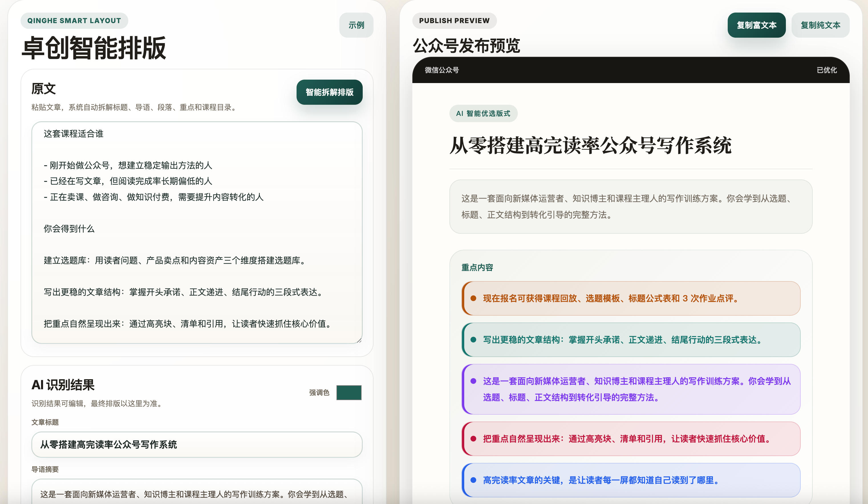The height and width of the screenshot is (504, 868).
Task: Click red highlight 把重点自然呈现出来
Action: tap(631, 438)
